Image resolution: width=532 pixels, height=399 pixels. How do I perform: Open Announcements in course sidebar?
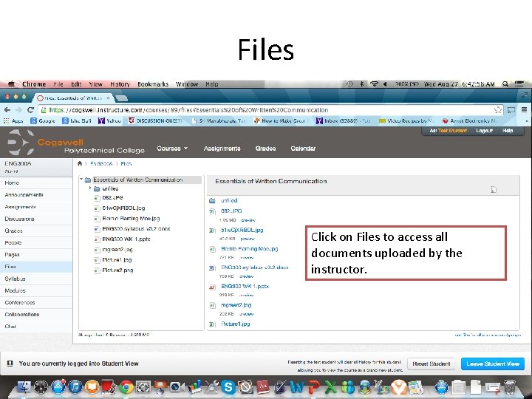36,195
